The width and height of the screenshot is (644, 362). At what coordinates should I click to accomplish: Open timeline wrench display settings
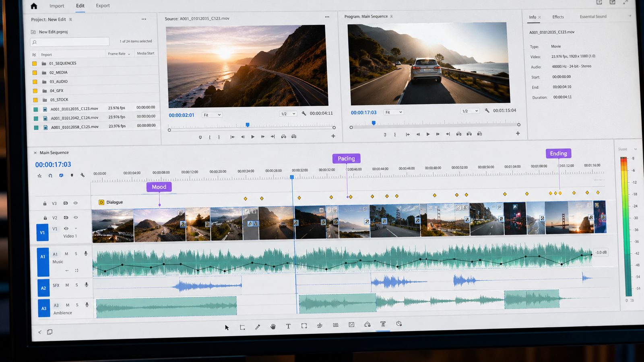click(x=83, y=175)
